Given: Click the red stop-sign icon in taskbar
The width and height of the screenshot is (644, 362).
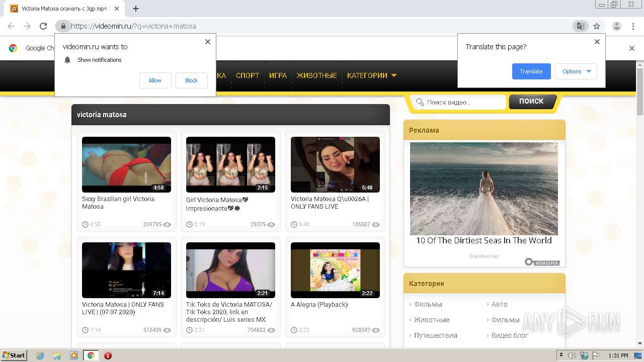Looking at the screenshot, I should click(108, 355).
